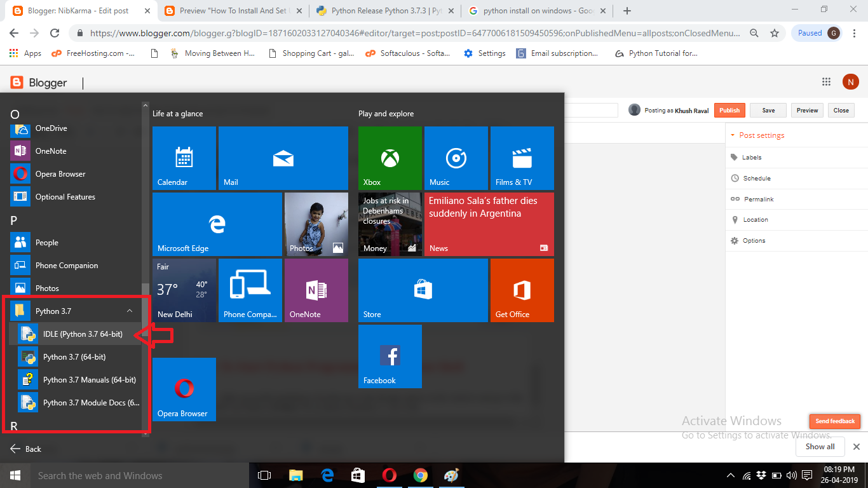
Task: Open Permalink in post settings
Action: [x=752, y=199]
